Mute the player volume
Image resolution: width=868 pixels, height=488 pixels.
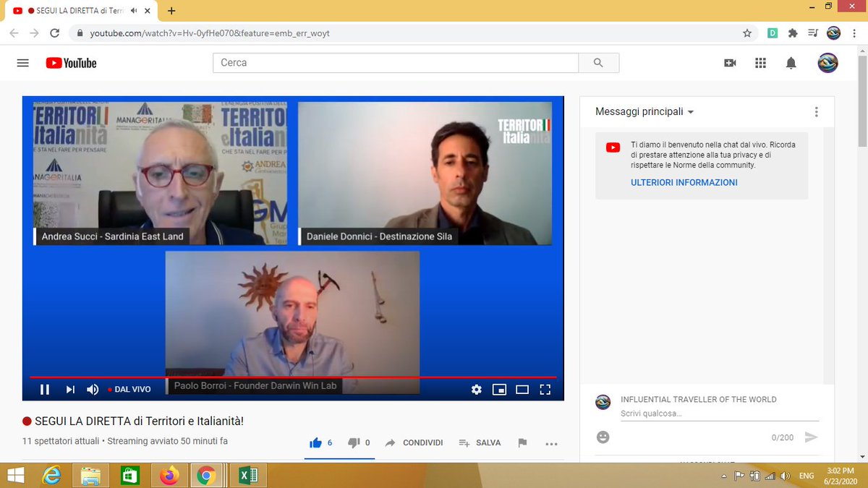[x=93, y=389]
